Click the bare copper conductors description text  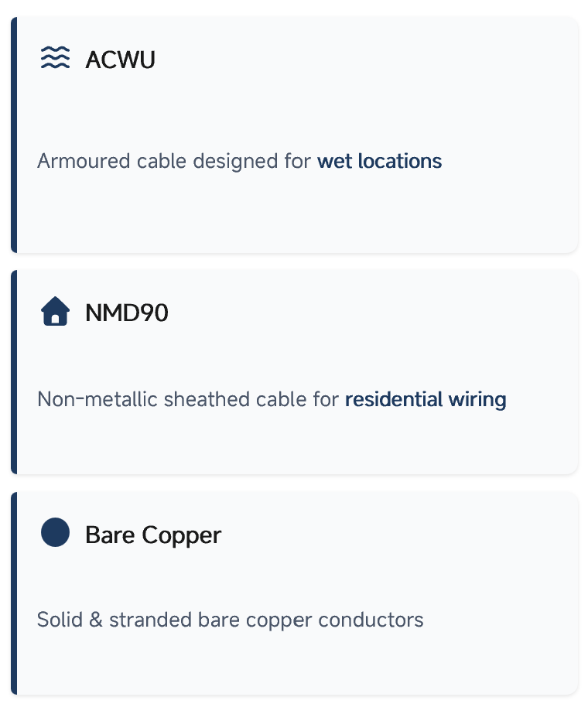pos(230,620)
